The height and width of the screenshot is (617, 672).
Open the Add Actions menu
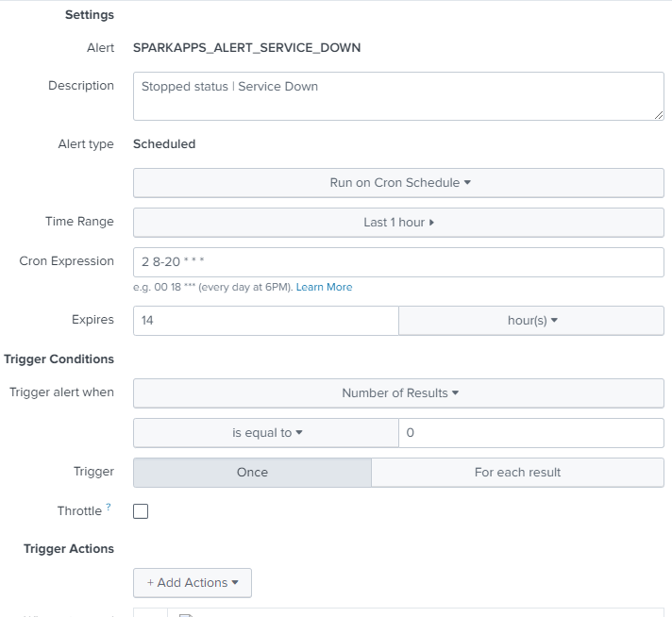click(193, 583)
